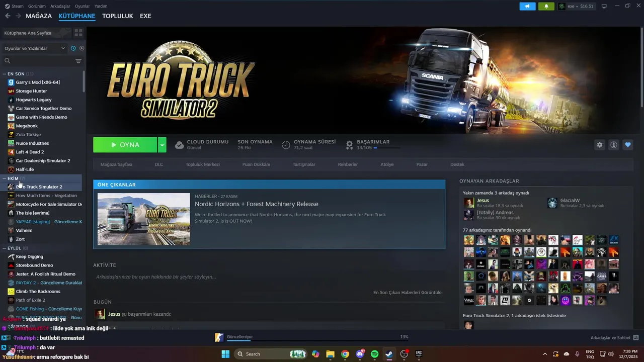This screenshot has height=362, width=644.
Task: Open the Arkadaşlar menu
Action: click(60, 6)
